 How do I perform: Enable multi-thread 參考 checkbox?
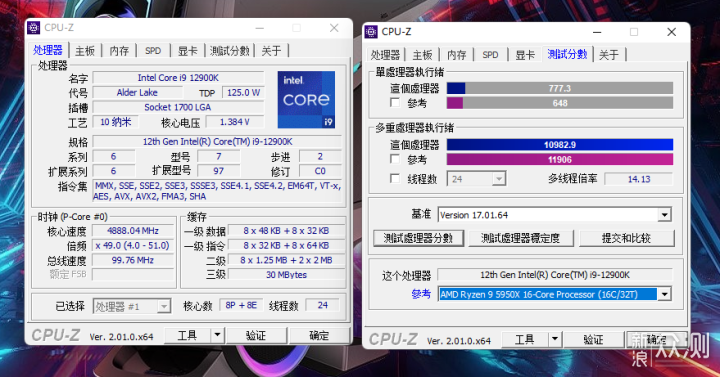click(x=394, y=159)
